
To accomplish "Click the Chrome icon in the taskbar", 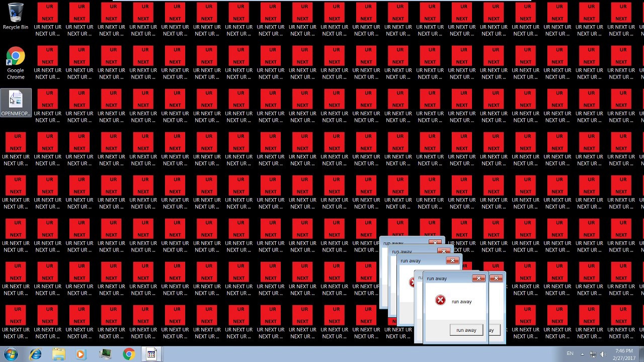I will tap(129, 354).
